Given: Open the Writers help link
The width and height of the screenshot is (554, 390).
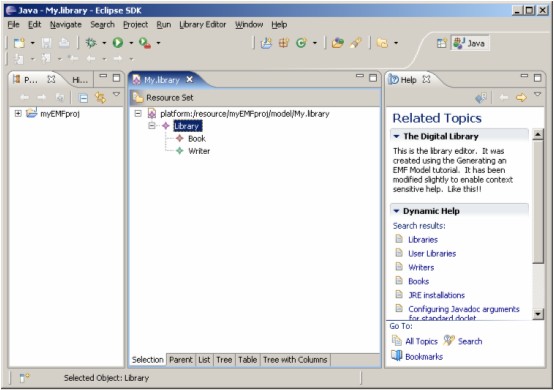Looking at the screenshot, I should point(421,267).
